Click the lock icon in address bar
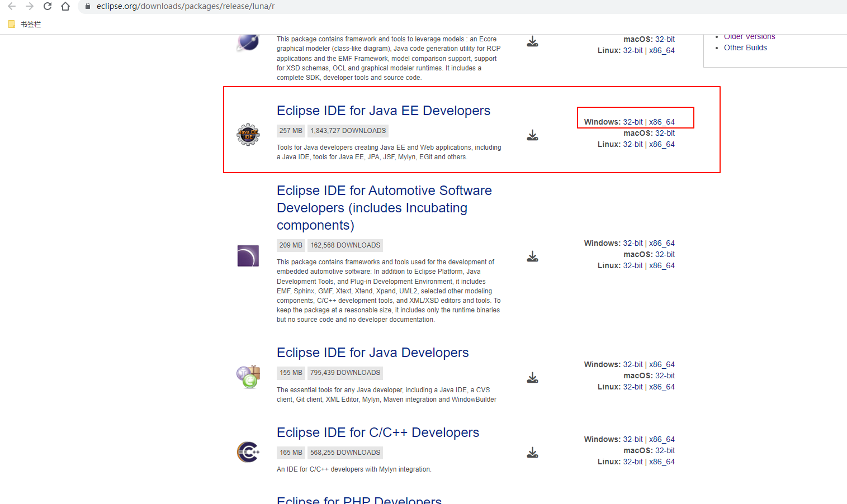The image size is (847, 504). pyautogui.click(x=88, y=6)
